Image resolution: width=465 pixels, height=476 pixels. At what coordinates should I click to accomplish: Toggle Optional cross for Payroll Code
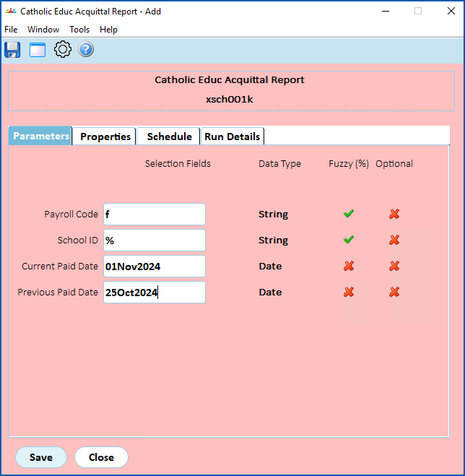click(394, 214)
